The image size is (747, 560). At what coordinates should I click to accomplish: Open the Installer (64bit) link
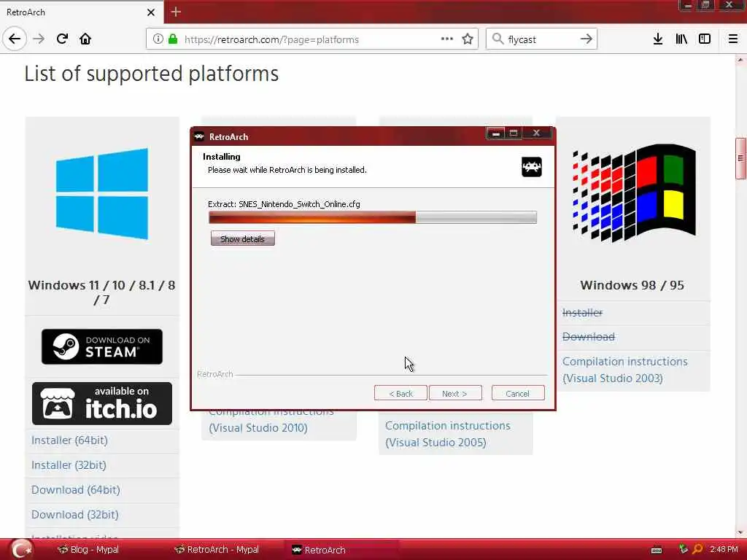pos(69,440)
